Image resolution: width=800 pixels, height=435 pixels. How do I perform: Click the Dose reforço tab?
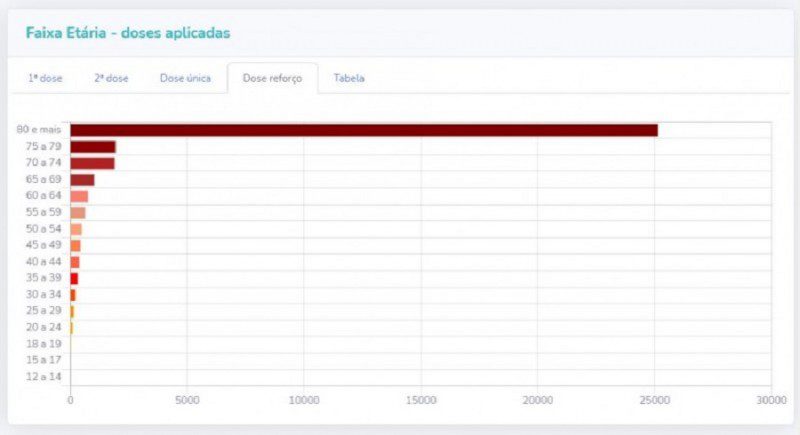[272, 78]
